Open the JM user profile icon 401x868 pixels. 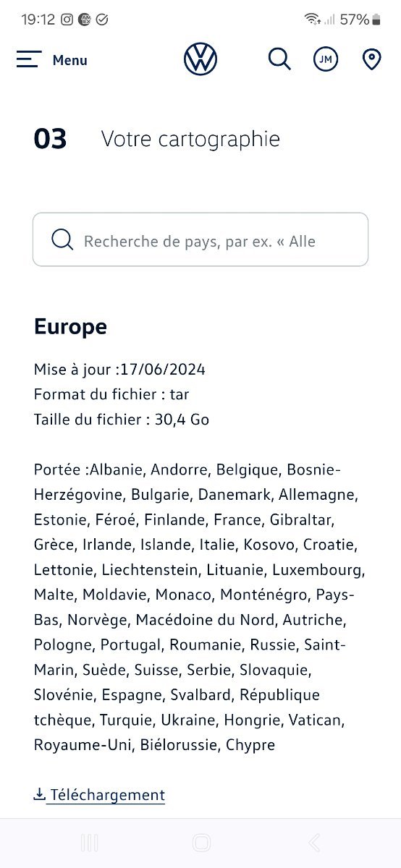(x=326, y=59)
